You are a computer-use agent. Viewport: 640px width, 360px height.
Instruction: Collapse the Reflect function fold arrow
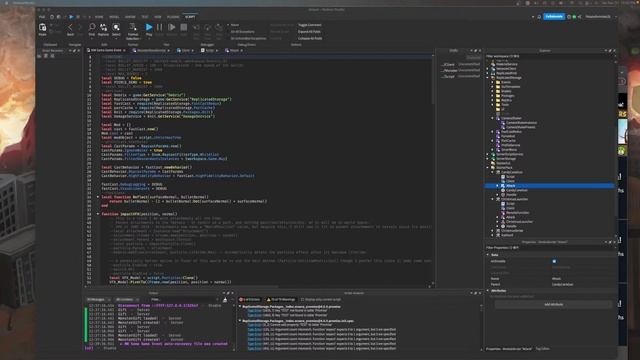[98, 197]
